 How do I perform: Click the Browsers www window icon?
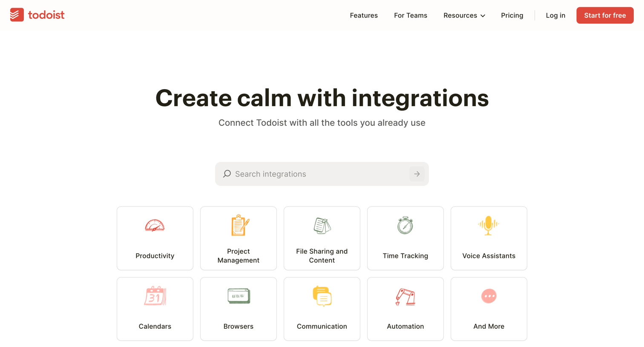239,296
